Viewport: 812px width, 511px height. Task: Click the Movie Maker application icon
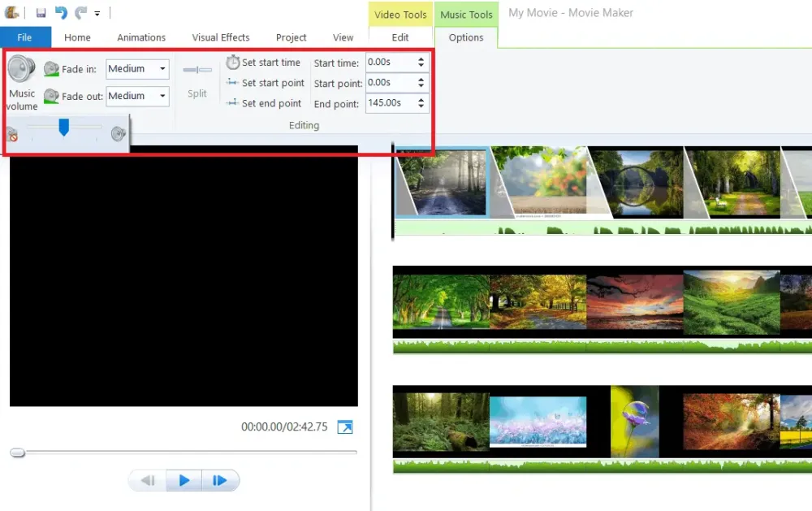tap(11, 12)
